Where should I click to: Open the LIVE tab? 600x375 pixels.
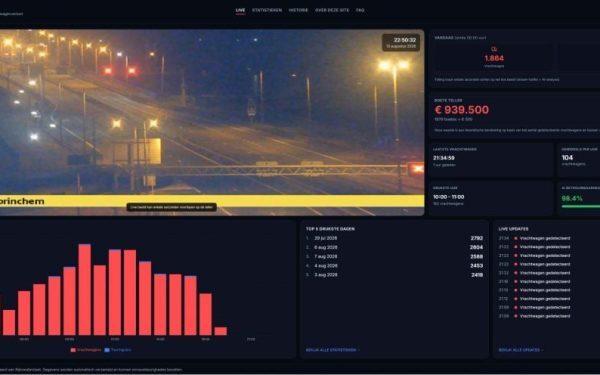(x=240, y=10)
